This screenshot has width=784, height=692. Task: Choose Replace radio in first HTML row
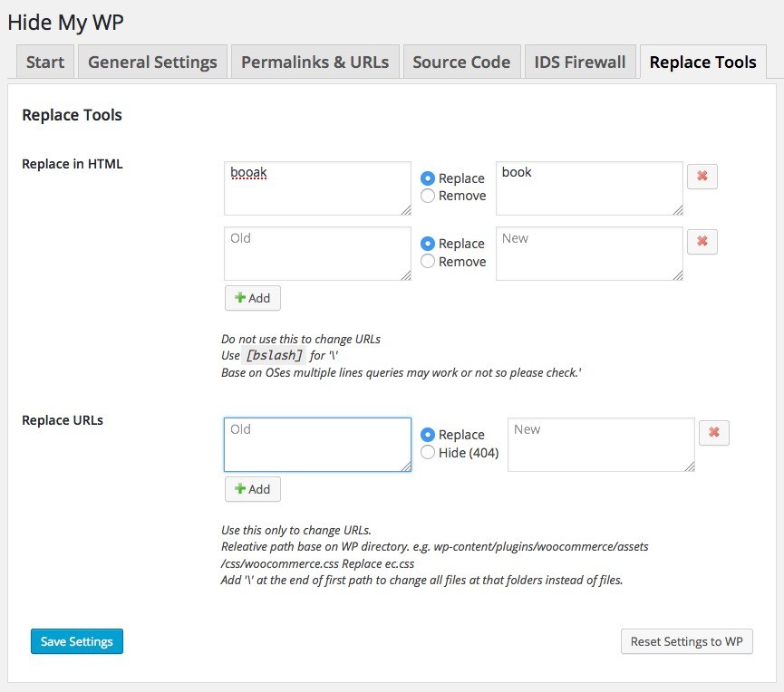pyautogui.click(x=428, y=178)
